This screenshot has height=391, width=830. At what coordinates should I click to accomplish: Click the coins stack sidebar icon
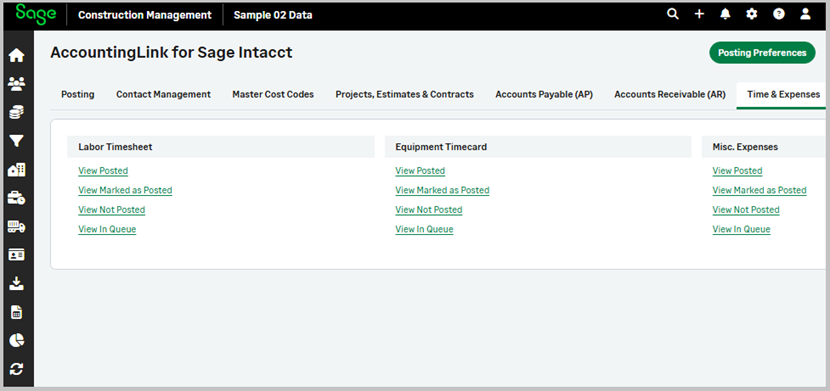[x=17, y=112]
